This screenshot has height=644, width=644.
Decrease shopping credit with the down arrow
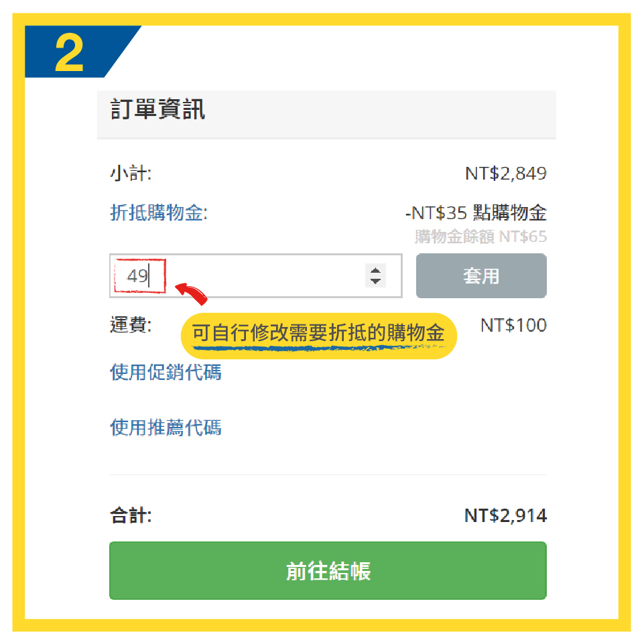pos(376,281)
